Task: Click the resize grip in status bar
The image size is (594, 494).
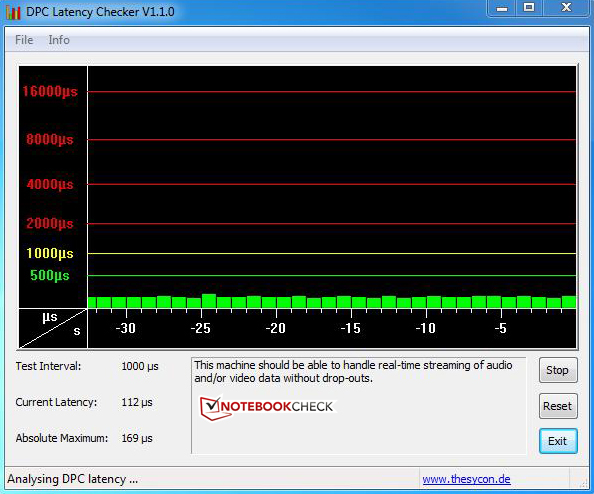Action: click(x=583, y=482)
